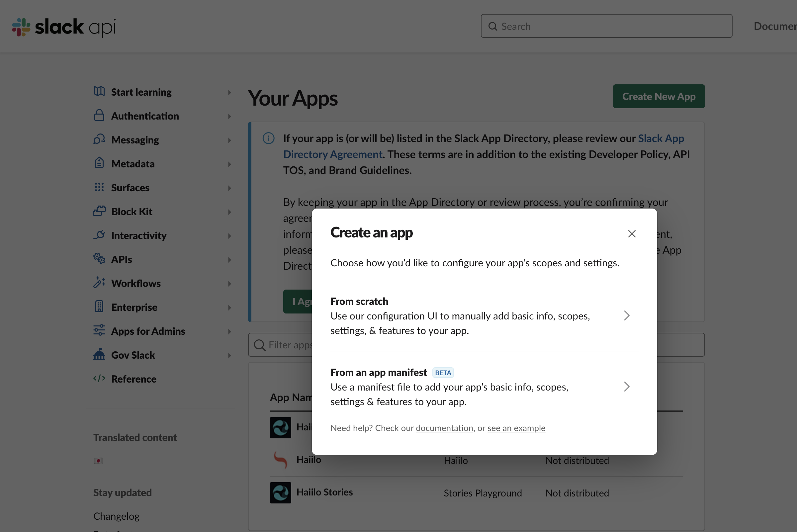
Task: Select the Block Kit icon
Action: 99,211
